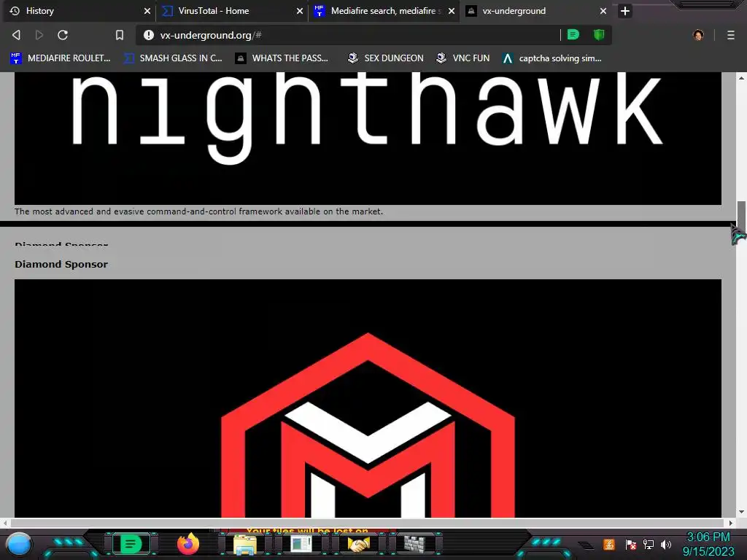Open the VNC FUN bookmark
The height and width of the screenshot is (560, 747).
coord(463,58)
